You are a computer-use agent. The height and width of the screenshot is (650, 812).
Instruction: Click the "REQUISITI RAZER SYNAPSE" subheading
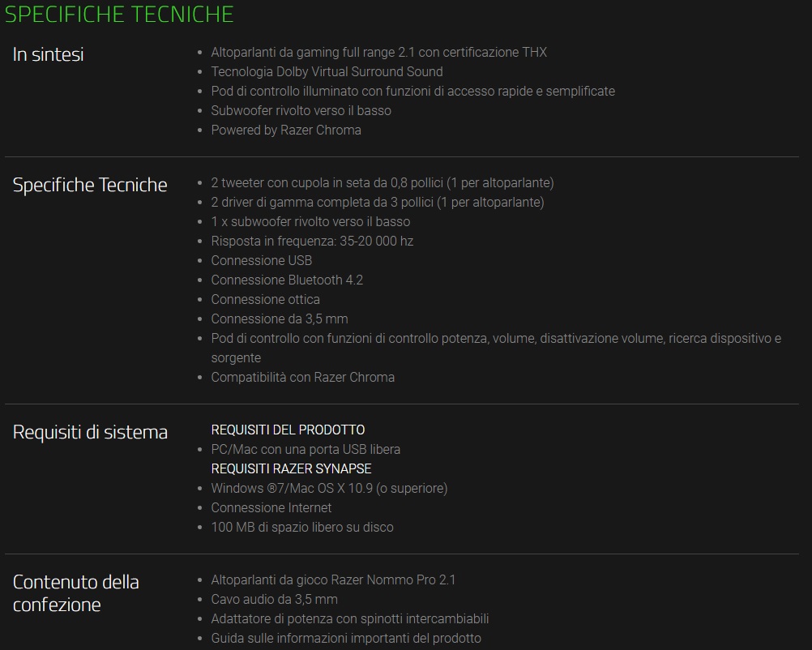(291, 468)
